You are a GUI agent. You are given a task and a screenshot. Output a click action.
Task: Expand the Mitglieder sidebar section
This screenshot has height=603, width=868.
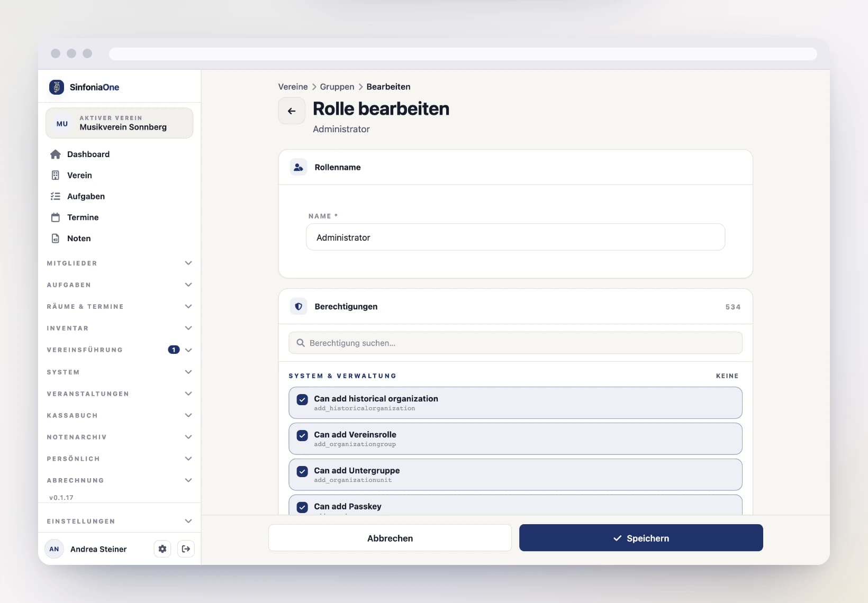tap(120, 263)
